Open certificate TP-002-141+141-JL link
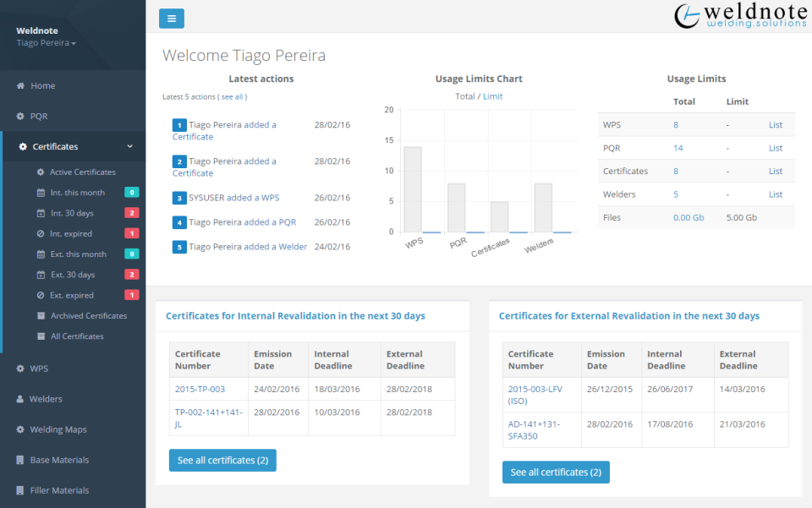This screenshot has width=812, height=508. [x=209, y=418]
